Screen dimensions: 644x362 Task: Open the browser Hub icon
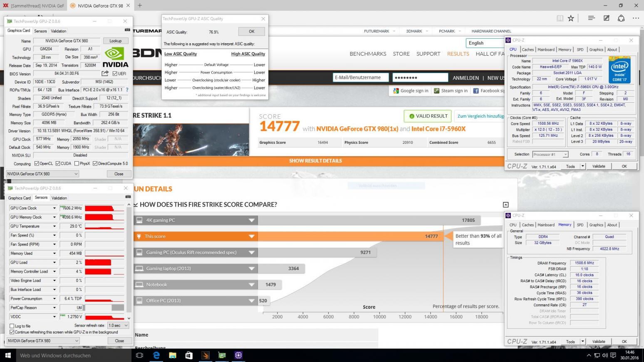click(591, 18)
